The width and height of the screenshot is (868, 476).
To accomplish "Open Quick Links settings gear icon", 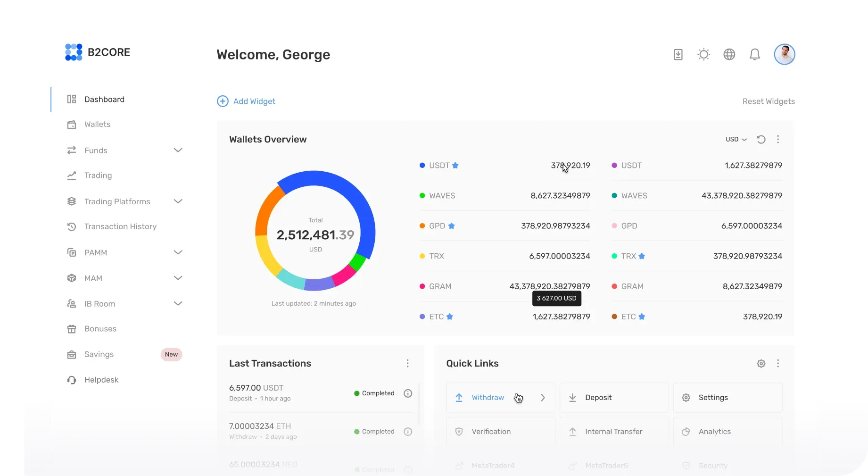I will click(x=761, y=364).
